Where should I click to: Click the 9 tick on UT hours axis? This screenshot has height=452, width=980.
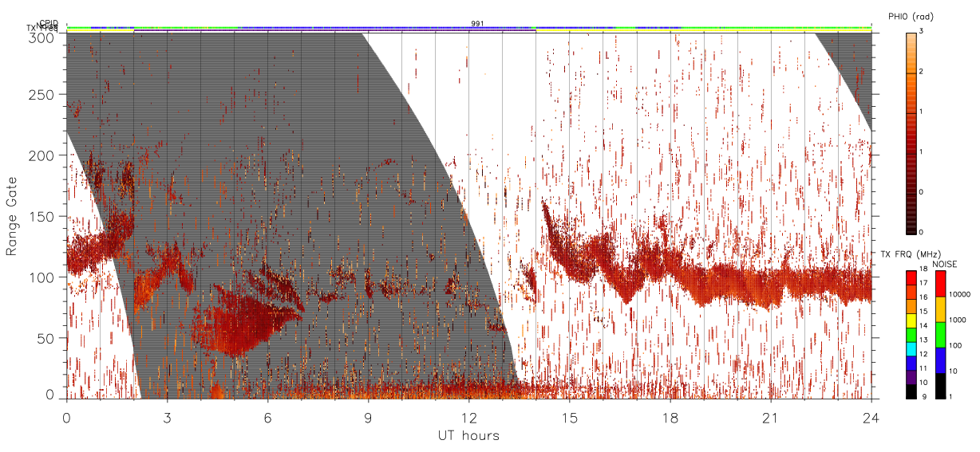369,418
